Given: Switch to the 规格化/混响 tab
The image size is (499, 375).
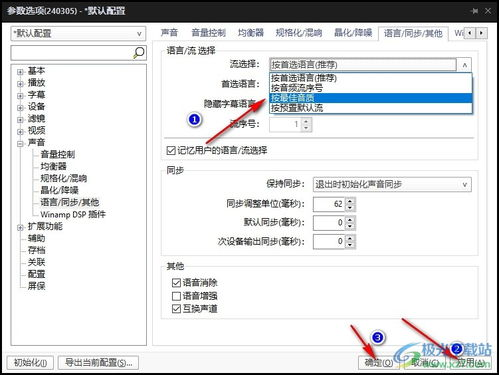Looking at the screenshot, I should click(x=299, y=33).
